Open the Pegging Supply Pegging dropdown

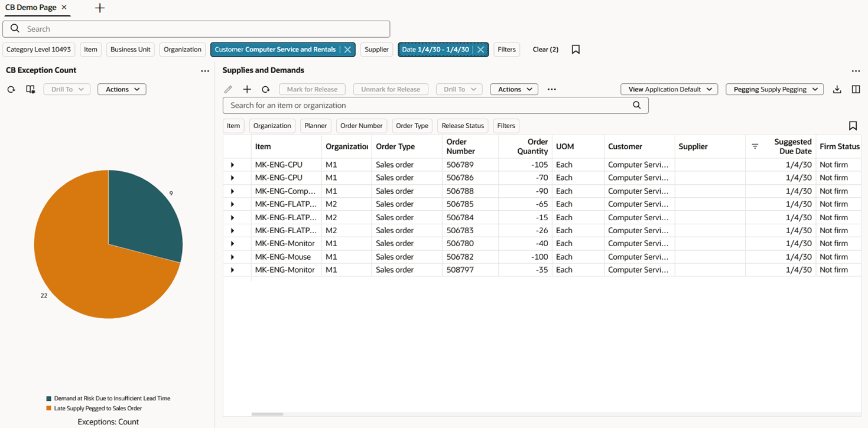coord(775,89)
